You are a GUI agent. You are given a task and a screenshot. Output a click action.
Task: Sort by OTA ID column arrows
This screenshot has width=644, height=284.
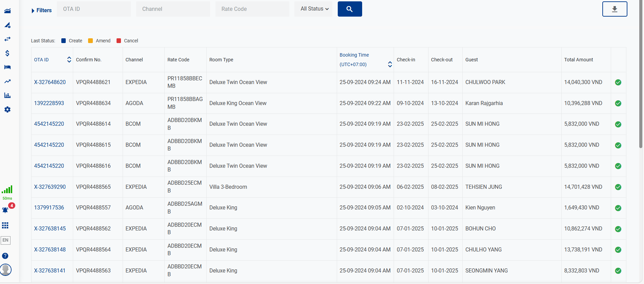point(69,60)
